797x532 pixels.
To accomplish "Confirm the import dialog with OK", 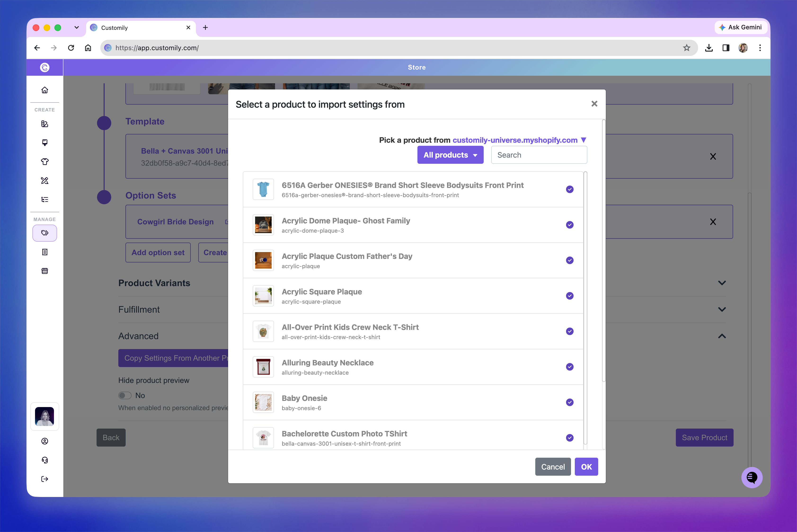I will click(586, 467).
